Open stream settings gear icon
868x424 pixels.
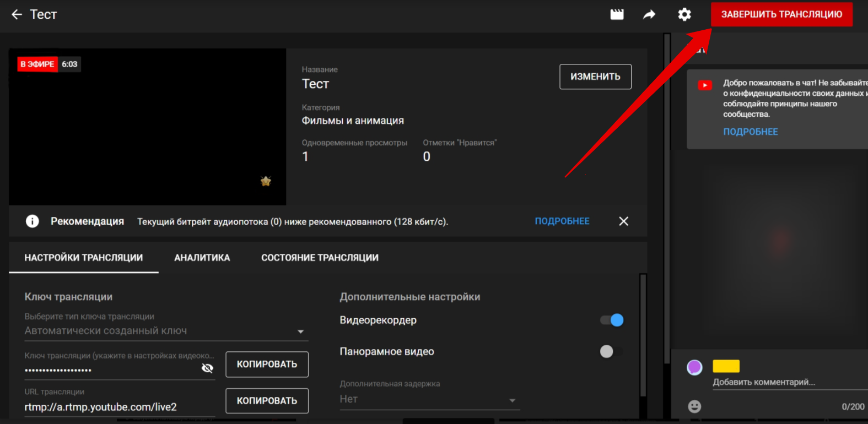(x=684, y=14)
